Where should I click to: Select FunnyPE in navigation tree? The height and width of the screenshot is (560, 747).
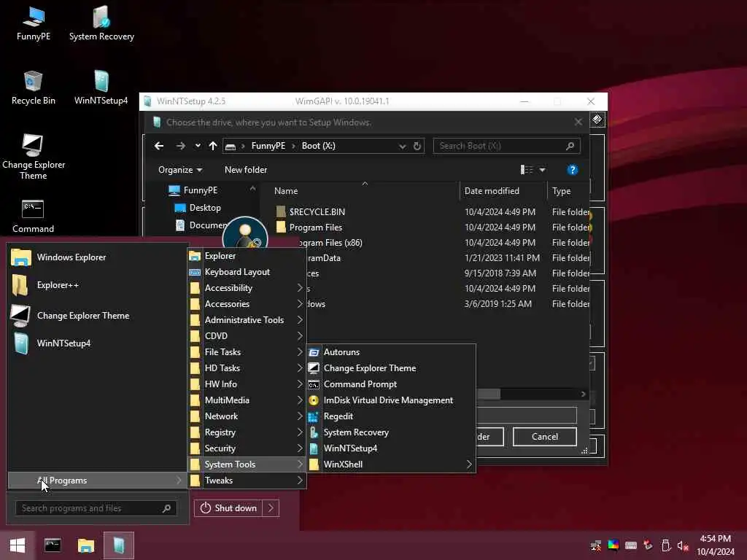(200, 190)
